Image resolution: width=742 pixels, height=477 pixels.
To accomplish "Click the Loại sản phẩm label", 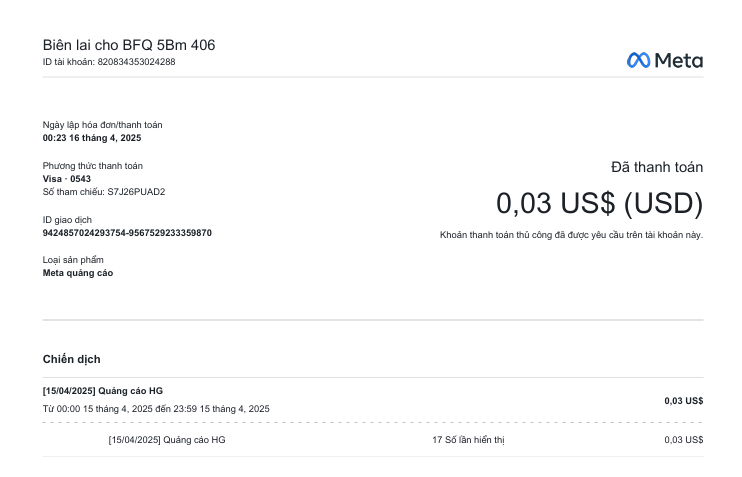I will tap(73, 260).
